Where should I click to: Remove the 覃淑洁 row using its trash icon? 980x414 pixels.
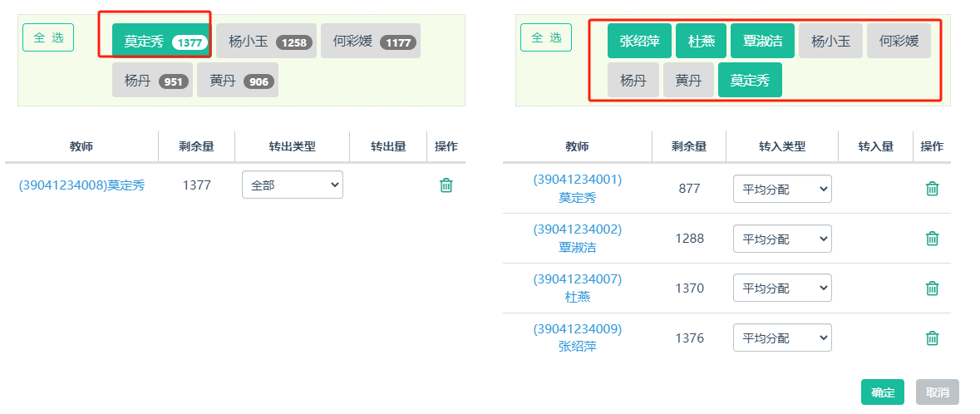pyautogui.click(x=933, y=239)
